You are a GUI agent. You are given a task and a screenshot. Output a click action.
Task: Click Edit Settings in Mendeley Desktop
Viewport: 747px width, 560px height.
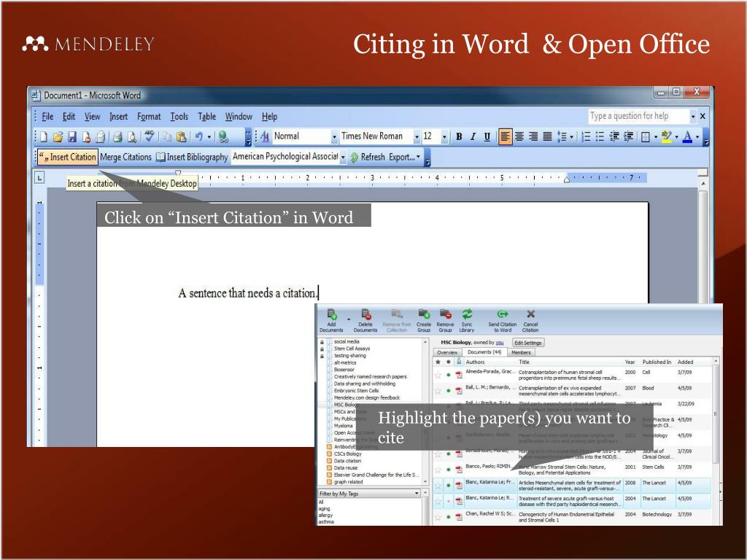(528, 343)
